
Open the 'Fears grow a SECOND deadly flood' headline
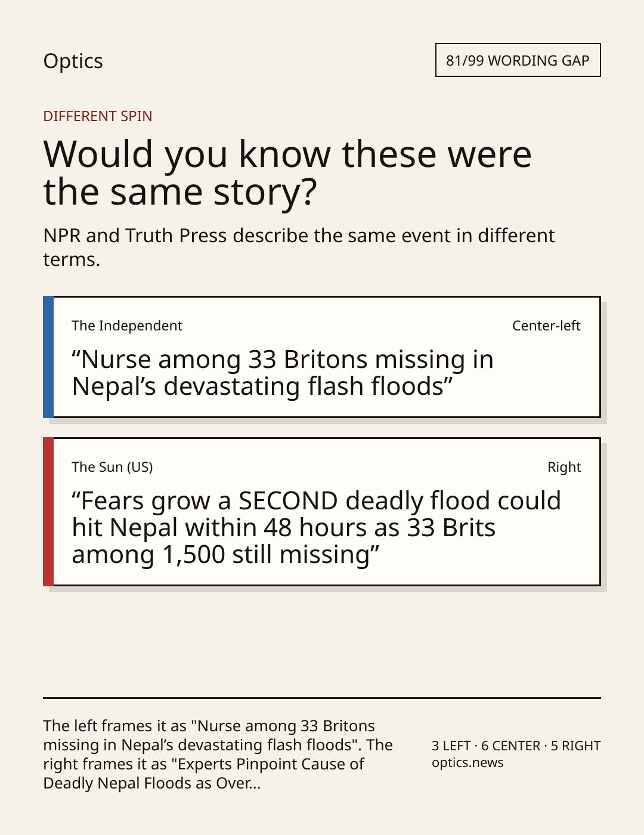pyautogui.click(x=316, y=527)
